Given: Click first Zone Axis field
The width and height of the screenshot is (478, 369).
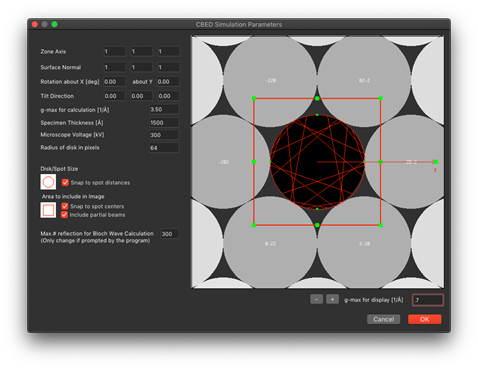Looking at the screenshot, I should [x=115, y=51].
